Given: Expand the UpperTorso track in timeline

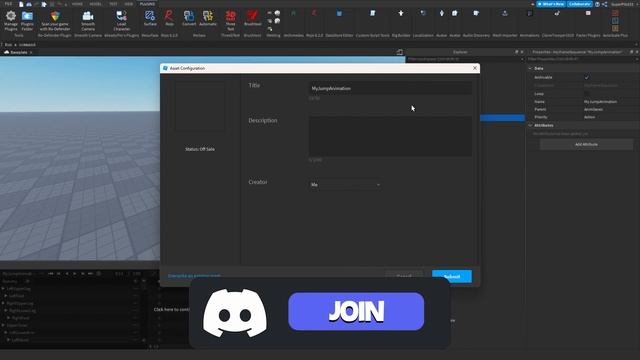Looking at the screenshot, I should (x=3, y=325).
